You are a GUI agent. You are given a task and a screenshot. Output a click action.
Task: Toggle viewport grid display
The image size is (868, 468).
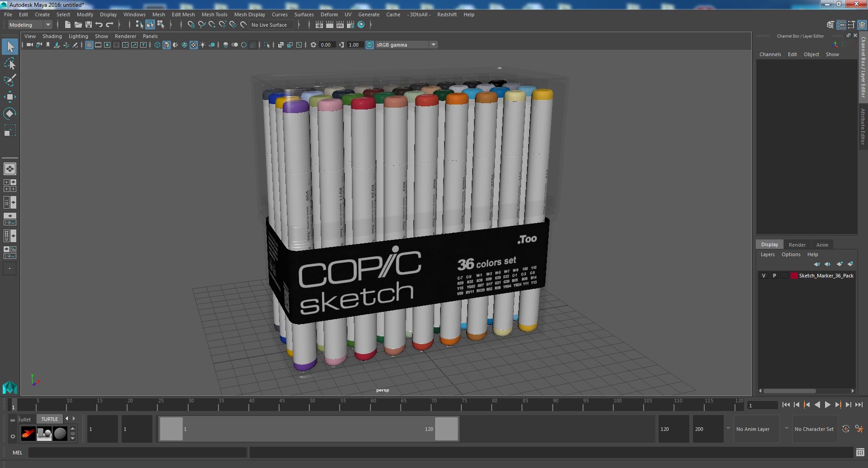tap(89, 45)
